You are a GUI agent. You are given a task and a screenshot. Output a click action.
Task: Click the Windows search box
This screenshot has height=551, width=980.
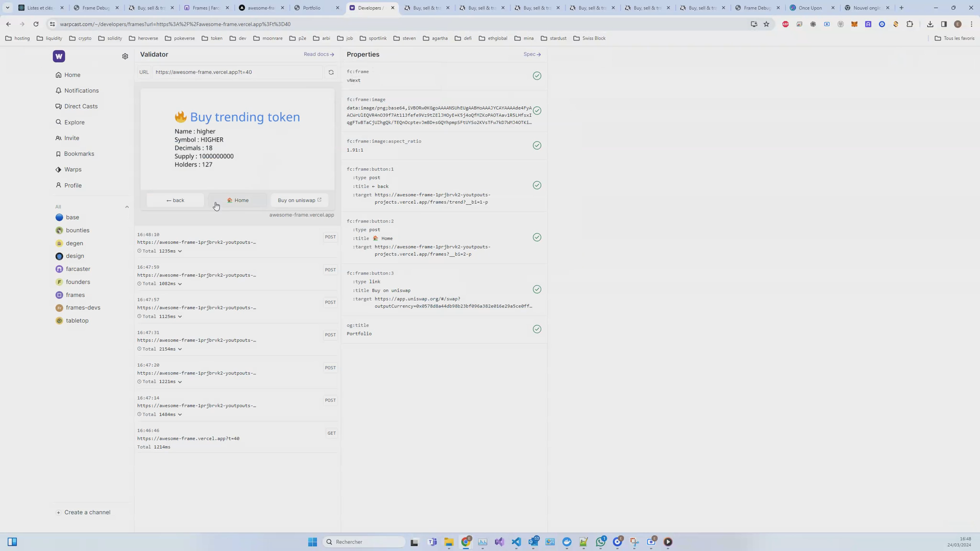click(364, 542)
